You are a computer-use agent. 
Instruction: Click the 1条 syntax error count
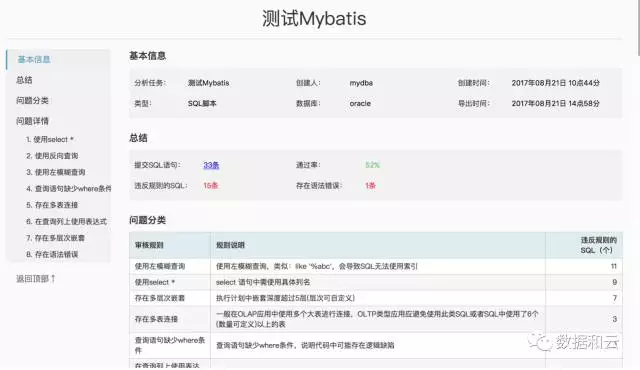[370, 186]
